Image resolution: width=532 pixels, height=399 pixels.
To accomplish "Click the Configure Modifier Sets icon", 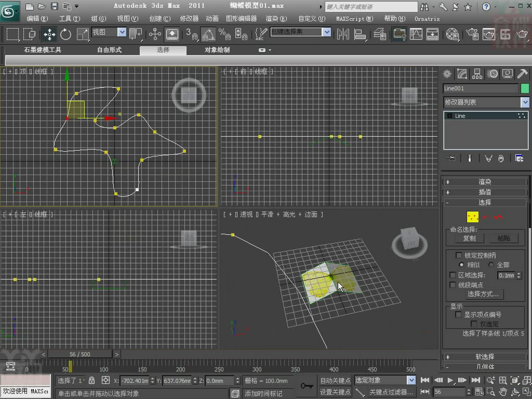I will [x=519, y=158].
